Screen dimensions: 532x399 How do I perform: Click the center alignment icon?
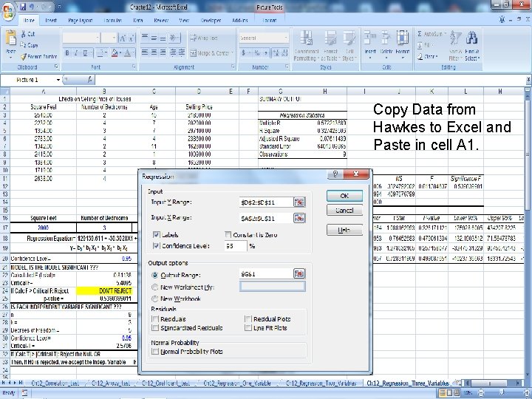click(154, 52)
